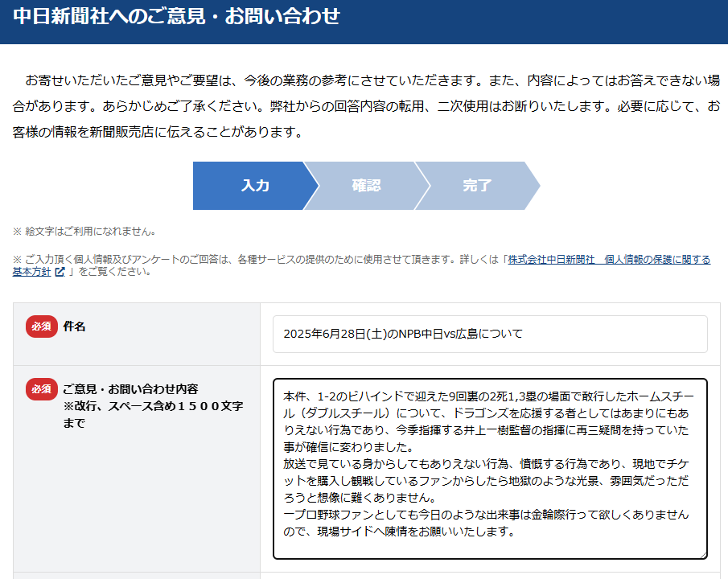The height and width of the screenshot is (579, 728).
Task: Click the external-link icon after 基本方針
Action: [x=60, y=272]
